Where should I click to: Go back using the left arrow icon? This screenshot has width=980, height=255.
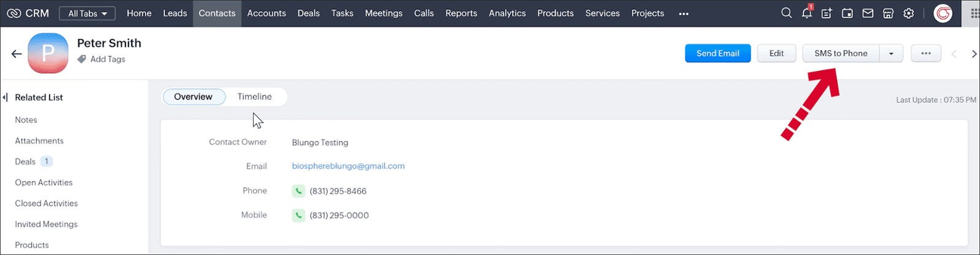click(17, 54)
